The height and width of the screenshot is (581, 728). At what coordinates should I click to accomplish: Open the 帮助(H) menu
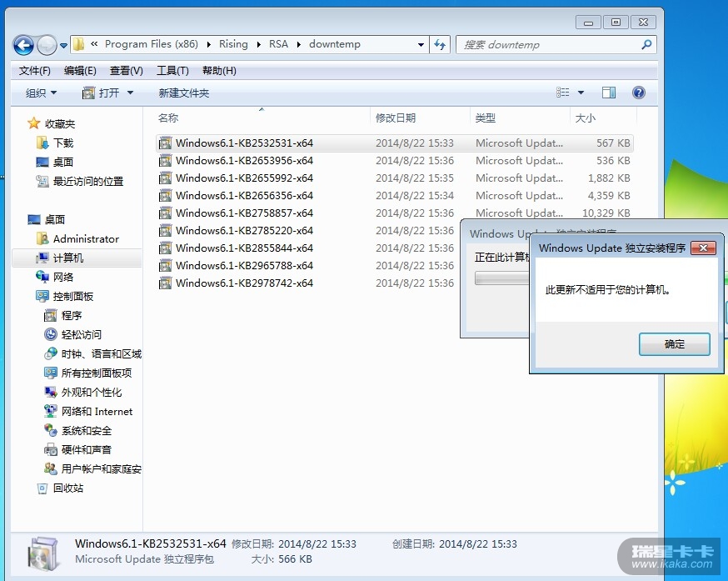click(219, 71)
